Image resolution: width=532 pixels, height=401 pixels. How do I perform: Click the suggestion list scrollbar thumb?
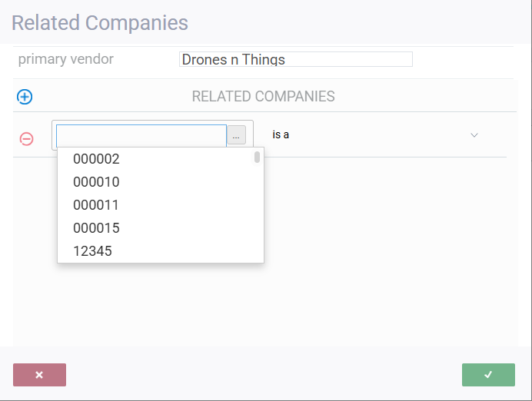click(257, 157)
